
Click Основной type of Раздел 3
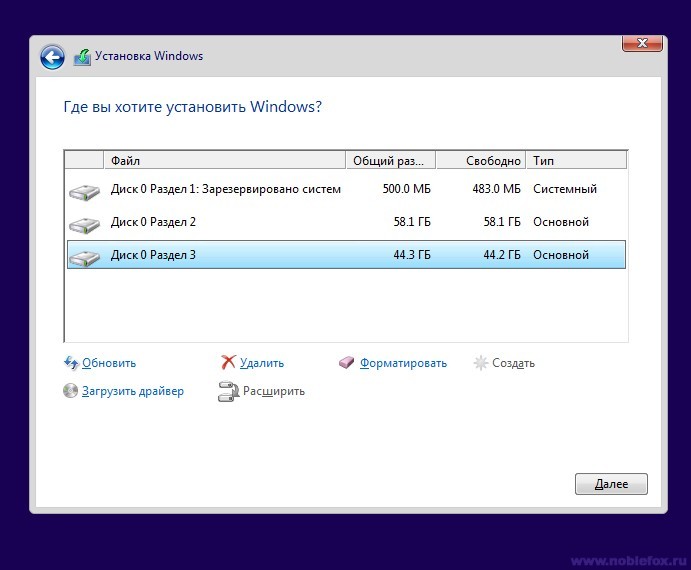coord(561,255)
